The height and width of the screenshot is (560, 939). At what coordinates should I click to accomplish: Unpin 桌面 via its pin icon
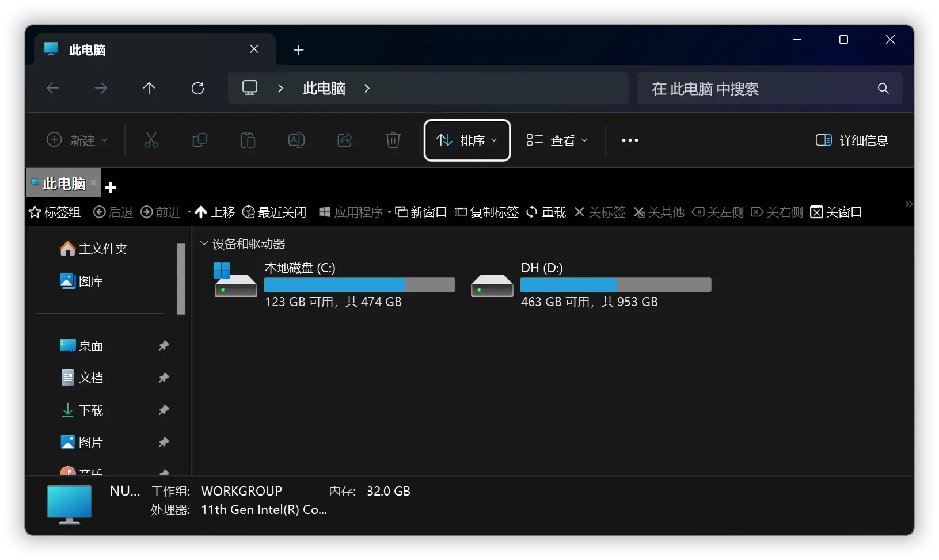(x=164, y=345)
